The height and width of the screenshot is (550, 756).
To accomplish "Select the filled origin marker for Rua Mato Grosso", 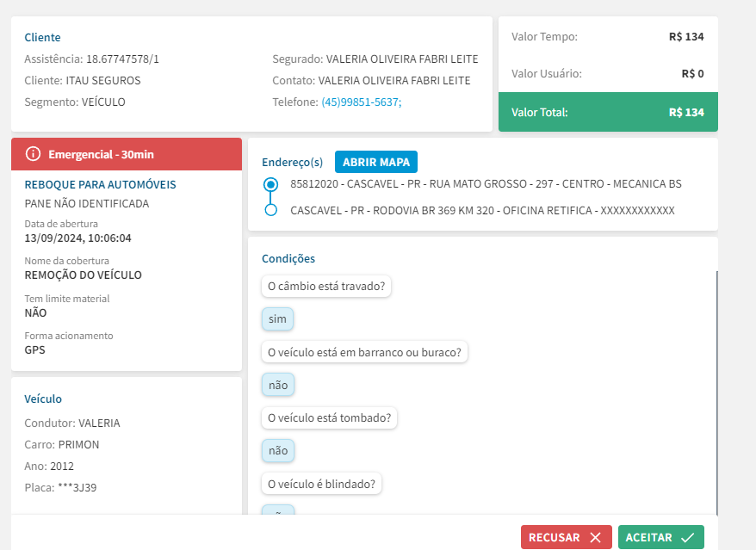I will [x=271, y=184].
